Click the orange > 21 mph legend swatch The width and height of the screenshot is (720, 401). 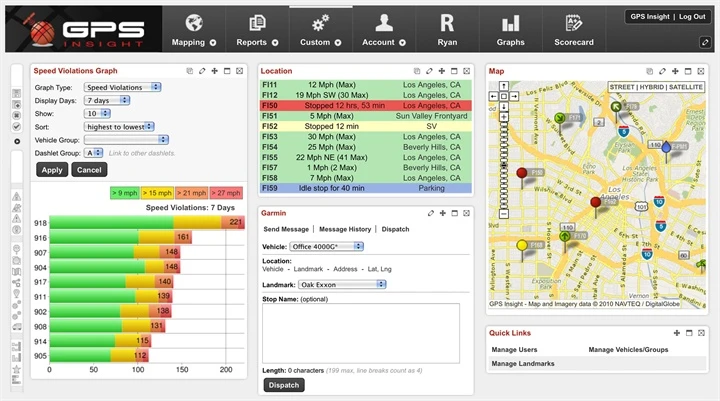pos(191,193)
